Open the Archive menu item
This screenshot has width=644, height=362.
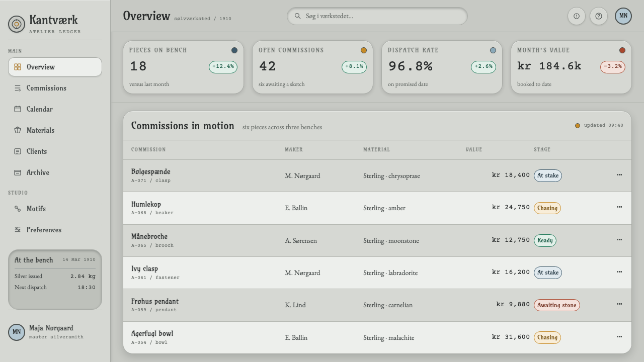(x=55, y=172)
